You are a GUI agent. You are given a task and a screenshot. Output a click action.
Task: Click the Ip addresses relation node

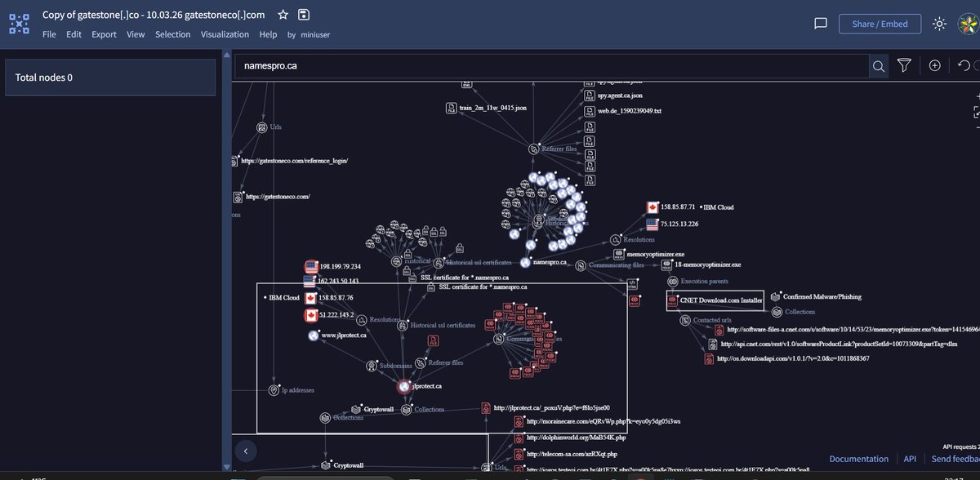click(x=274, y=390)
